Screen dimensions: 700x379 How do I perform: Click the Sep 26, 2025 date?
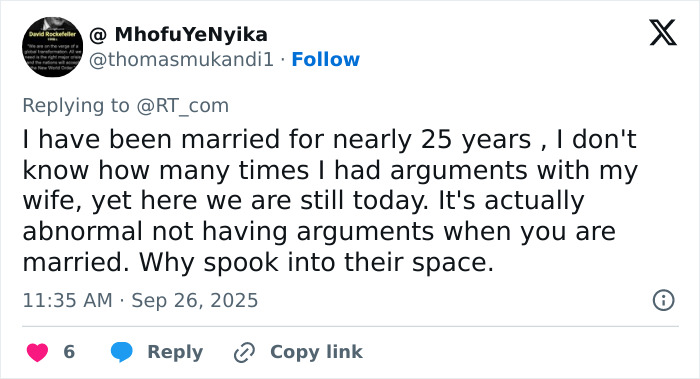(x=195, y=300)
